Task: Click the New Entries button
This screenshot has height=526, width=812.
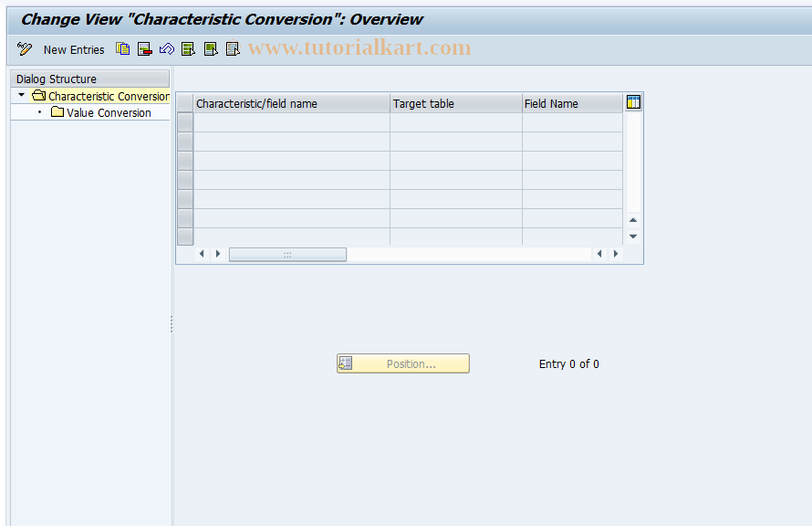Action: pyautogui.click(x=73, y=49)
